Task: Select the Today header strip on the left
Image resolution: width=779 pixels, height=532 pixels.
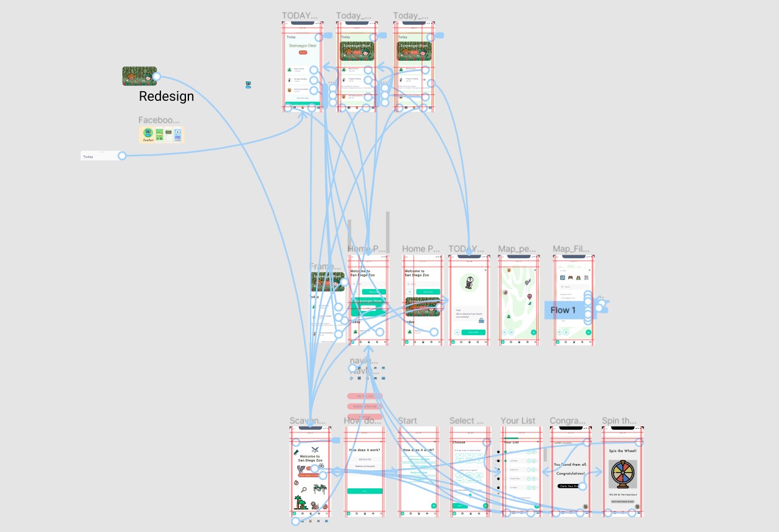Action: coord(102,156)
